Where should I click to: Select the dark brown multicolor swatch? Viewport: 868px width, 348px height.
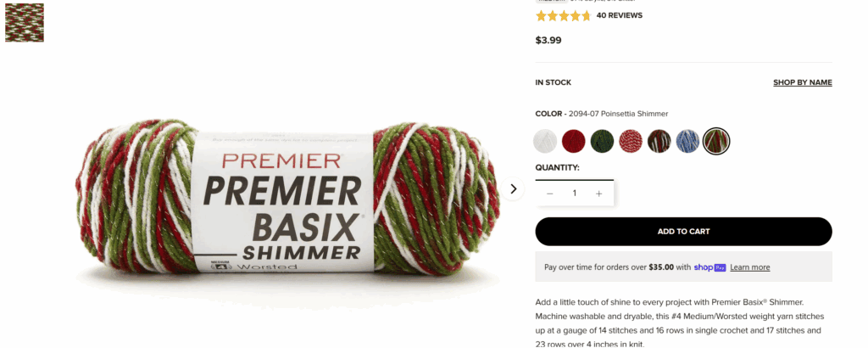(x=659, y=141)
